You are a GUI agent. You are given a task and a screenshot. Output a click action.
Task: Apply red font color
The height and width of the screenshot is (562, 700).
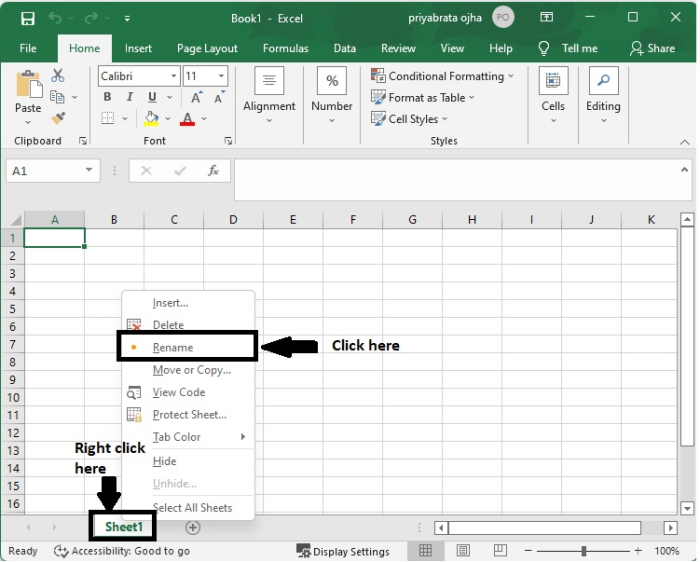point(188,119)
